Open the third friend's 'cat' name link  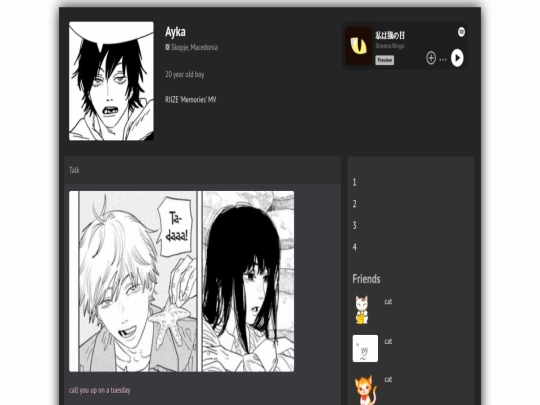[x=388, y=379]
